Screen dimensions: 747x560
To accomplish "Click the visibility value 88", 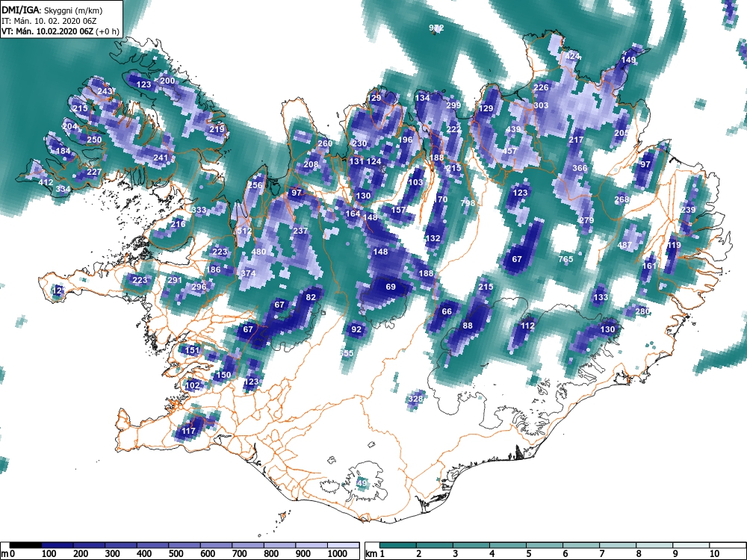I will click(x=468, y=326).
